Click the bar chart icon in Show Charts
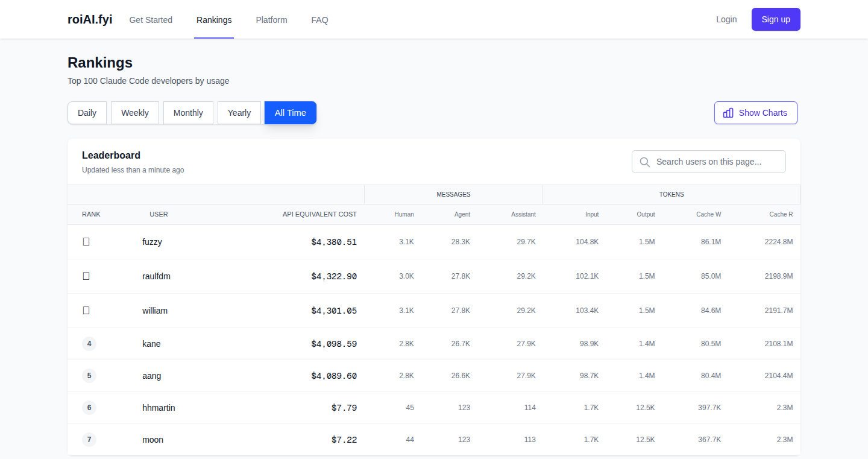Image resolution: width=868 pixels, height=459 pixels. (728, 113)
